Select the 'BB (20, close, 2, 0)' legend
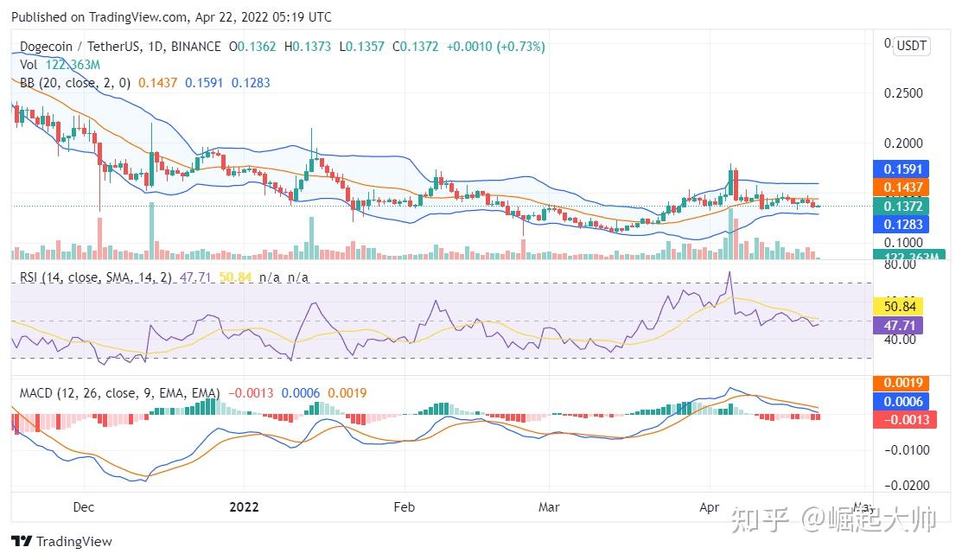 point(75,83)
